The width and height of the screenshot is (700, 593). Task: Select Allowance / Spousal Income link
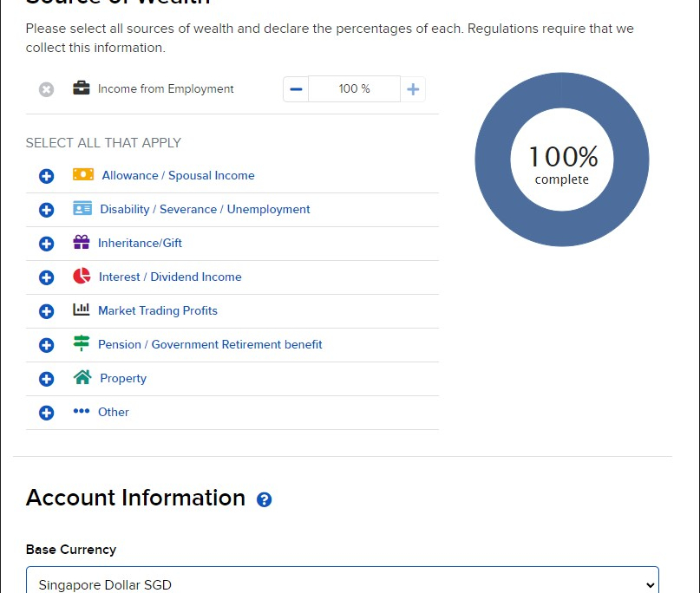click(178, 175)
